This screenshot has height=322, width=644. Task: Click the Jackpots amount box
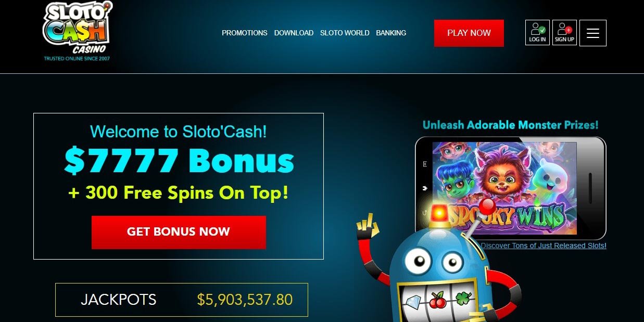(182, 300)
